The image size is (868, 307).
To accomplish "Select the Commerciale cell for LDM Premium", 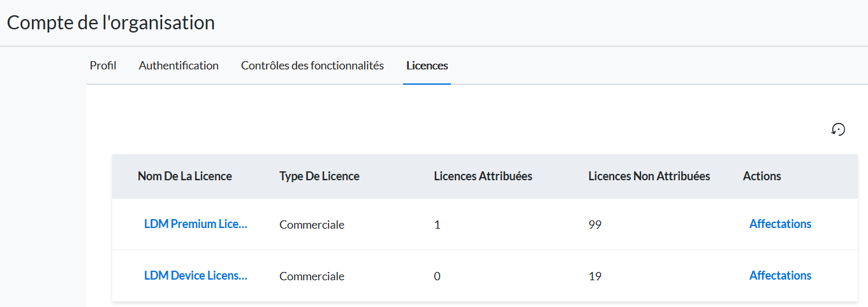I will point(312,225).
